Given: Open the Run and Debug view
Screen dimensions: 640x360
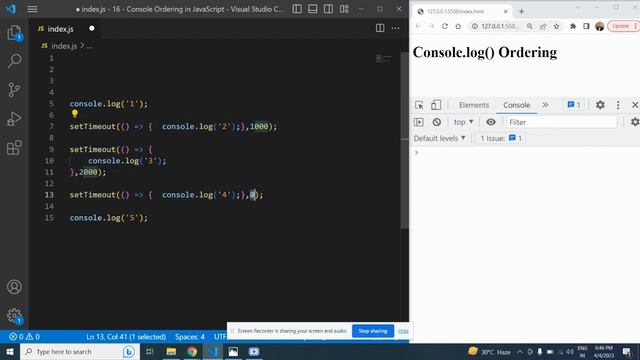Looking at the screenshot, I should click(14, 119).
